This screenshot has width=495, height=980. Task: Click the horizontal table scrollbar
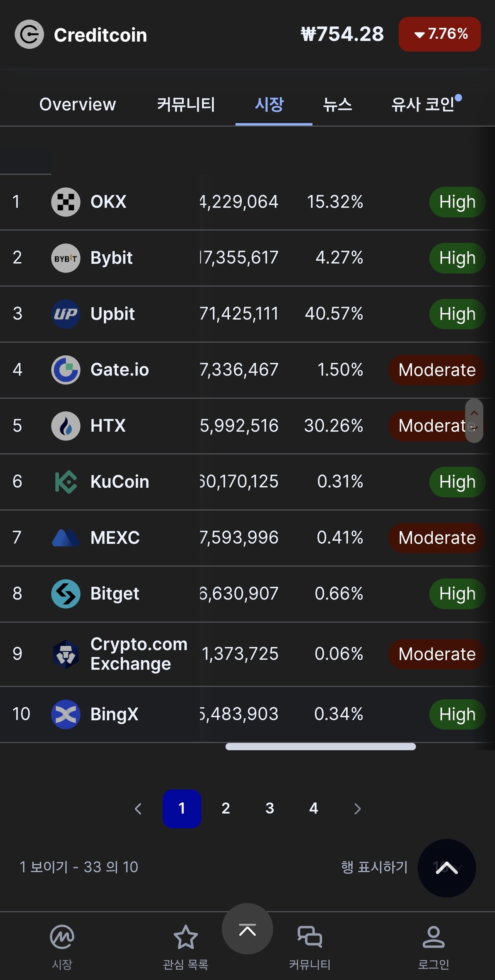pyautogui.click(x=320, y=747)
